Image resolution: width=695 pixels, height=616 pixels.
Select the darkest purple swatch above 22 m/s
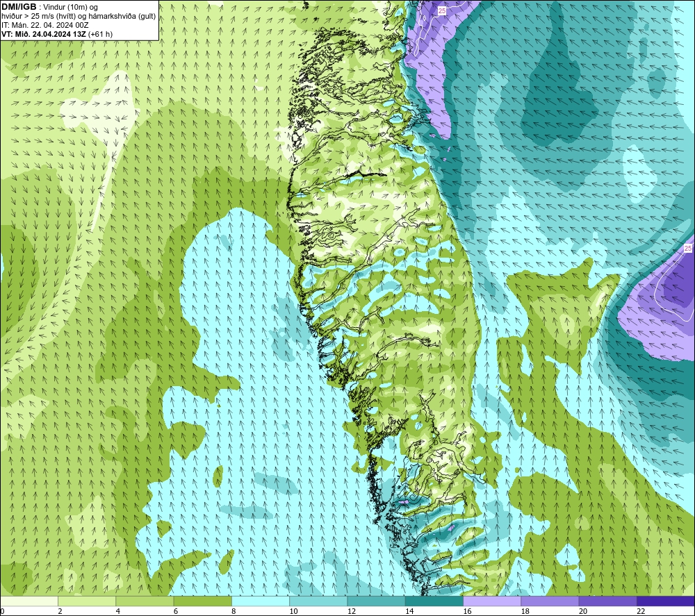click(665, 601)
